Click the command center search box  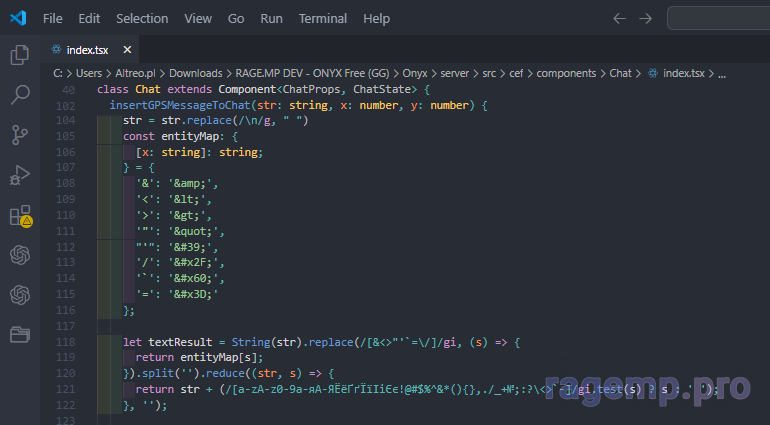pyautogui.click(x=718, y=18)
